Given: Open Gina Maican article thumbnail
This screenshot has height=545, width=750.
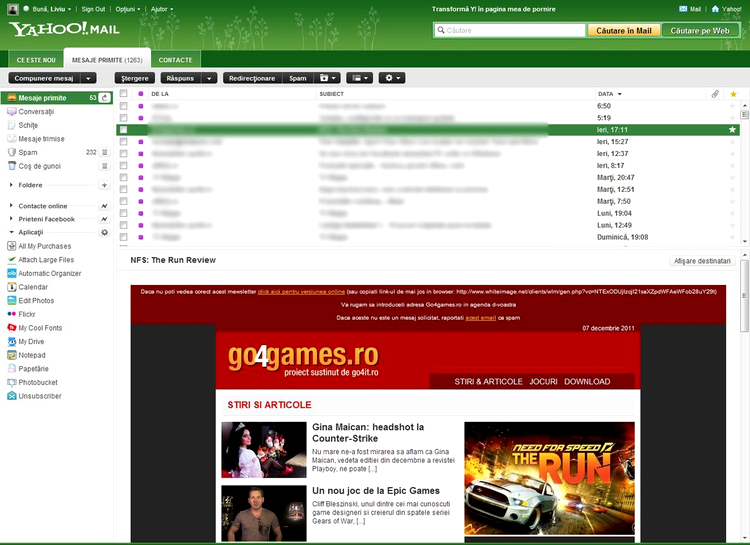Looking at the screenshot, I should tap(264, 450).
